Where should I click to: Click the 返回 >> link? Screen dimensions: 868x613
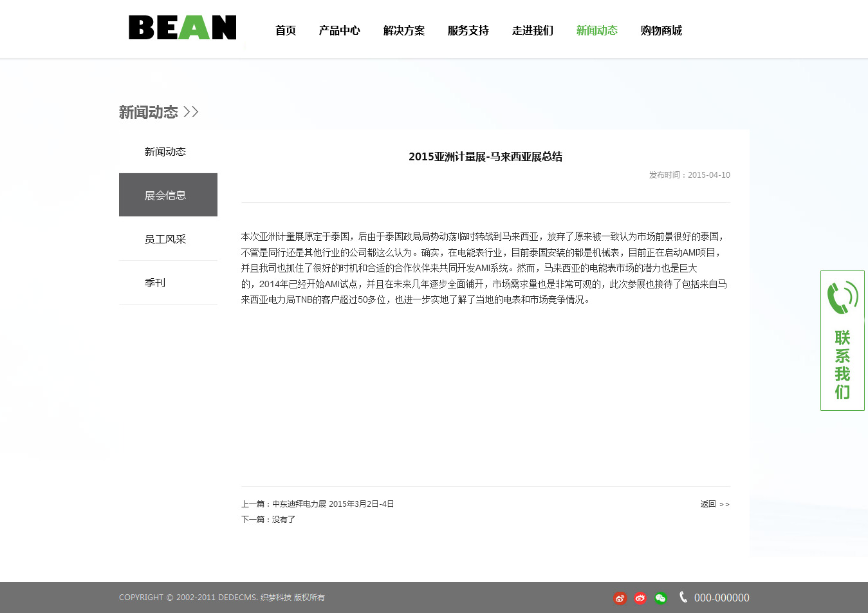[715, 504]
